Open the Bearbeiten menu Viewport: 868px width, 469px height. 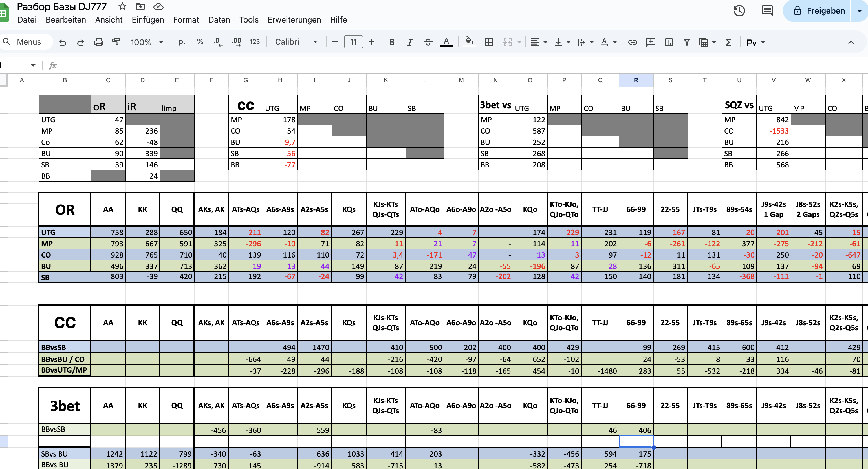coord(66,20)
